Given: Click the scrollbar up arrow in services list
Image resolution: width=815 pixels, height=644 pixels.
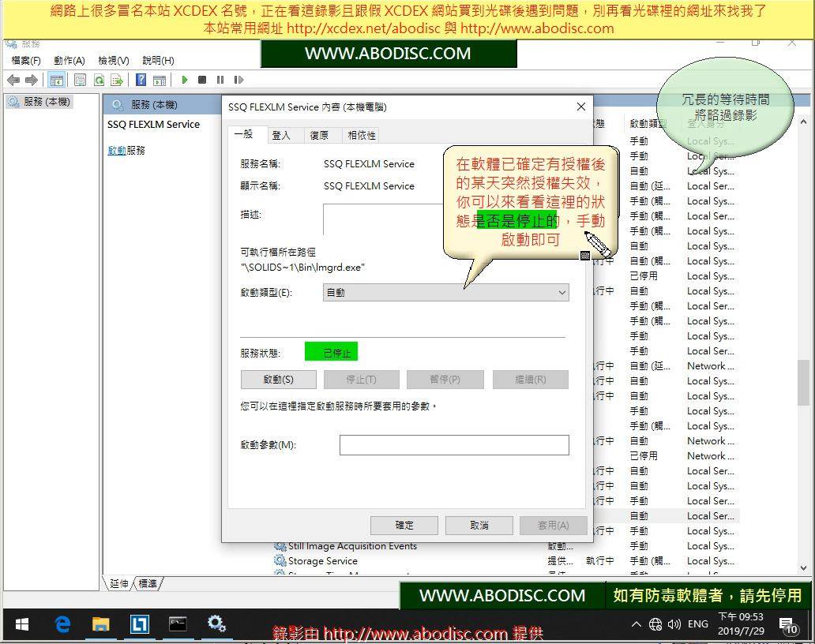Looking at the screenshot, I should tap(804, 122).
